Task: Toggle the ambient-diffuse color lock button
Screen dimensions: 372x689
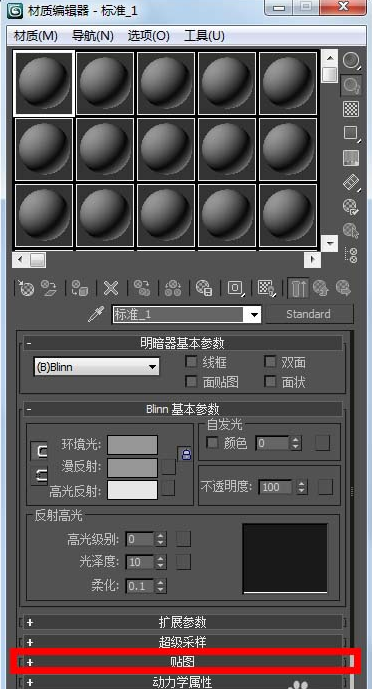Action: tap(39, 451)
